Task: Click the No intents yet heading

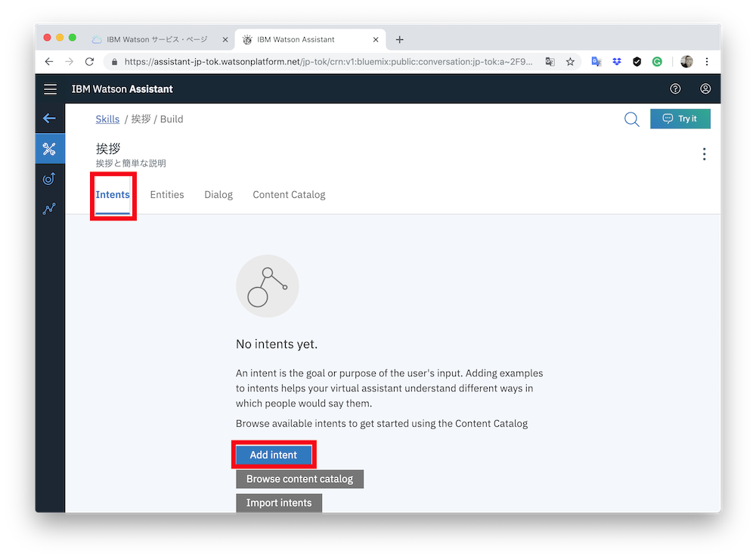Action: 277,344
